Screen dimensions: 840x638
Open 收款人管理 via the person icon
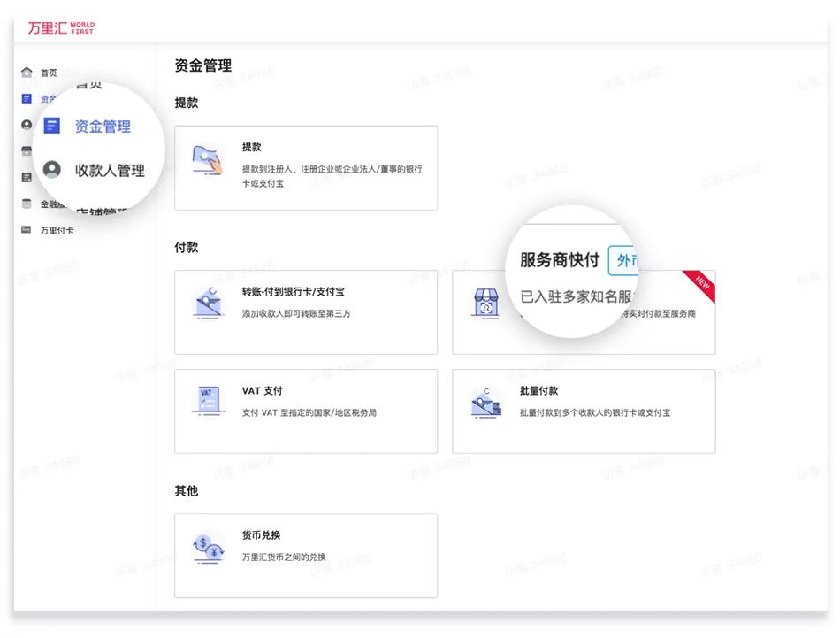click(x=50, y=170)
